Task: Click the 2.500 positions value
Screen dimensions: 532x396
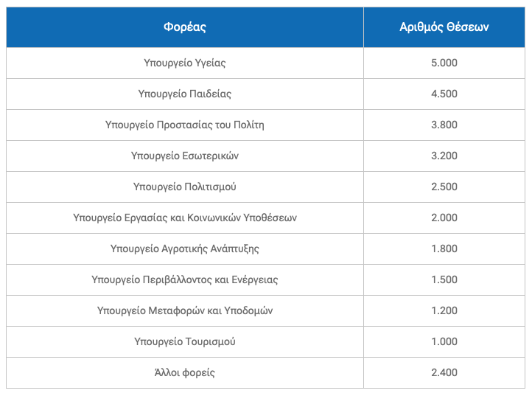Action: point(444,187)
